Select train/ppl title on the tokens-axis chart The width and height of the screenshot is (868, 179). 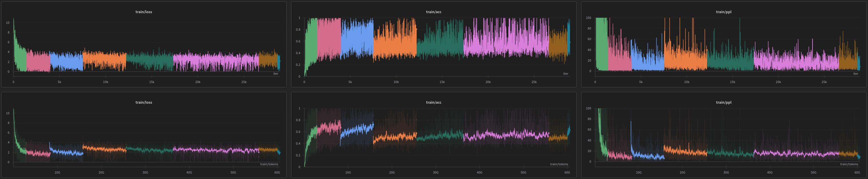click(x=723, y=102)
